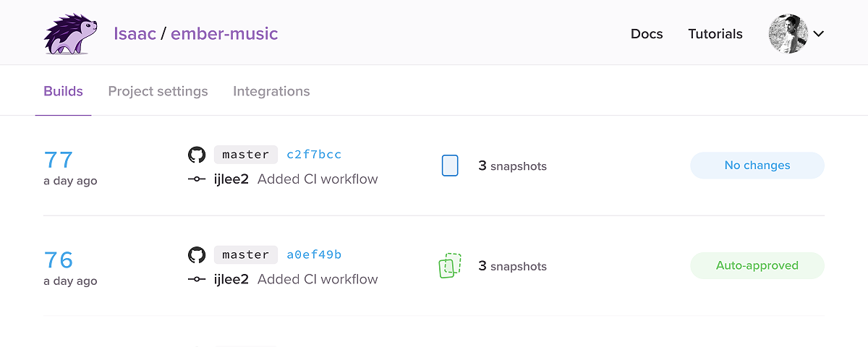Open commit a0ef49b link
Screen dimensions: 868x347
tap(314, 254)
